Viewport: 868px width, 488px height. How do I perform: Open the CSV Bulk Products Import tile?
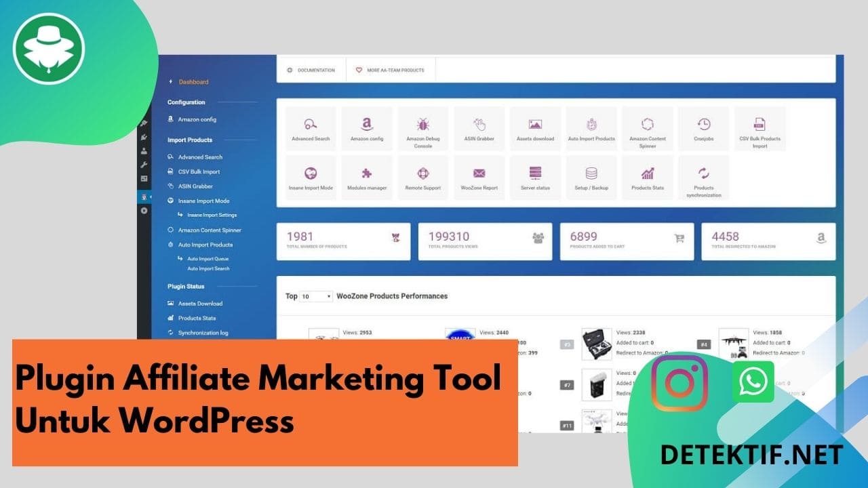pos(760,129)
